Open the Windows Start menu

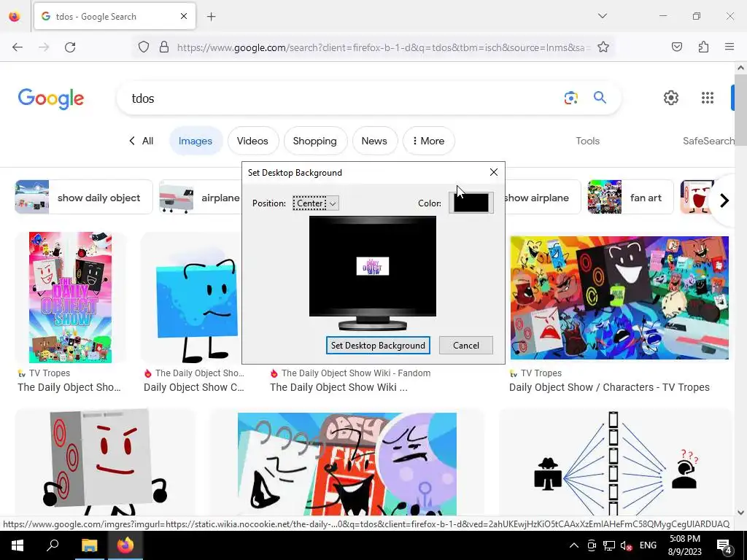coord(18,545)
